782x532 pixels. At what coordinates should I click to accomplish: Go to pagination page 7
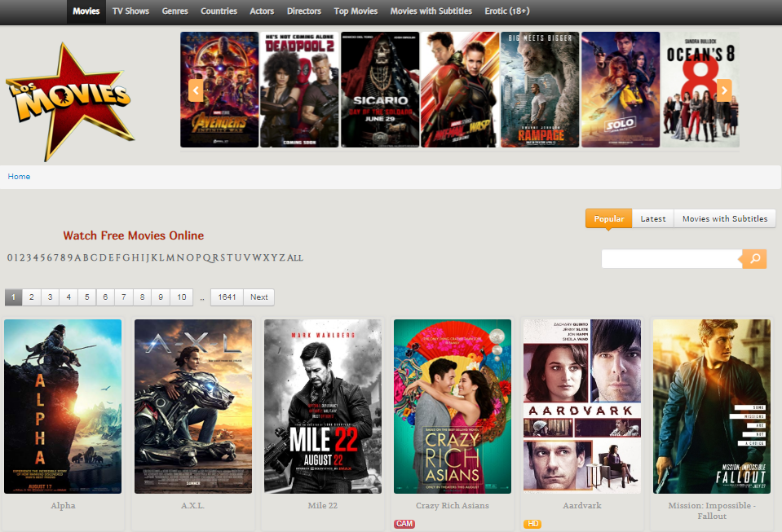[124, 297]
